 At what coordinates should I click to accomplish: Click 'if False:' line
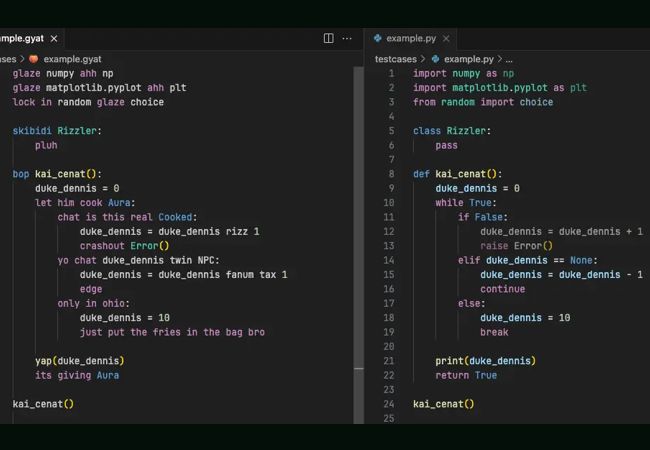[x=483, y=217]
